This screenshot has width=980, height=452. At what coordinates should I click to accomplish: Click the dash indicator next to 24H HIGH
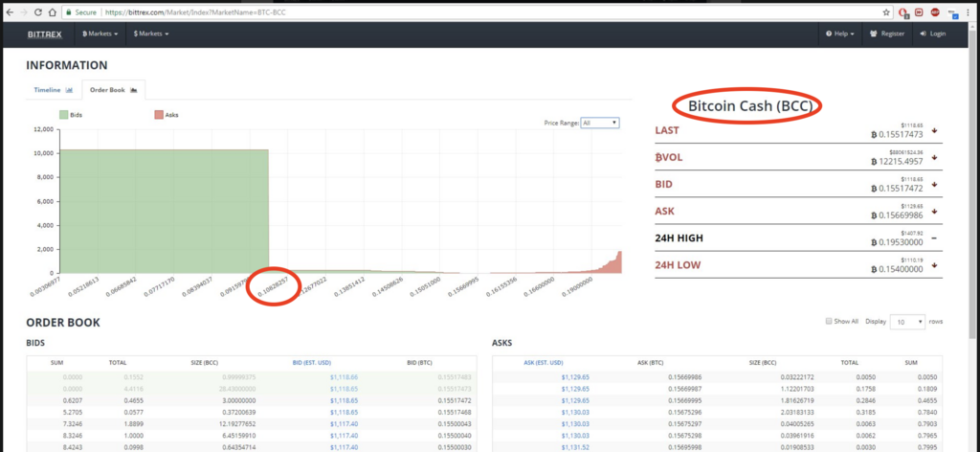tap(934, 238)
